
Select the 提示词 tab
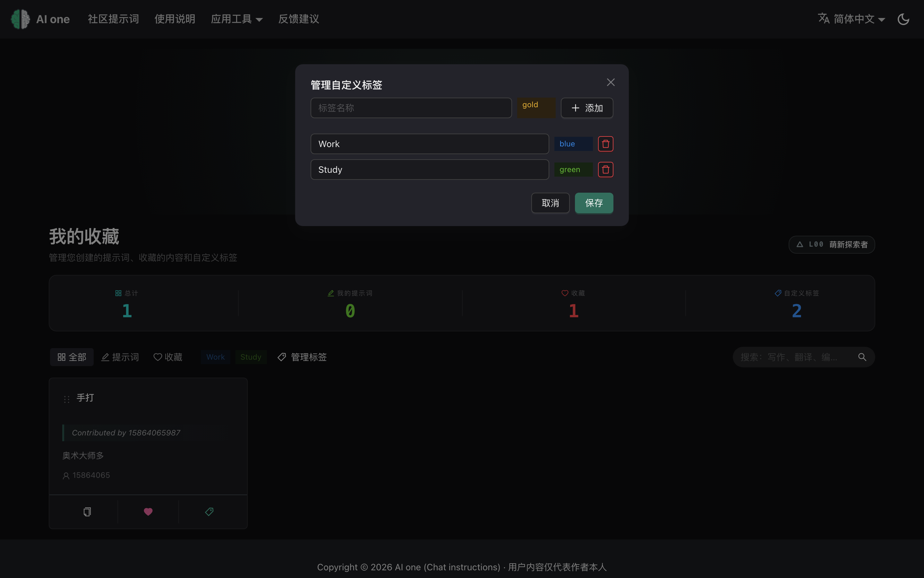[x=120, y=357]
